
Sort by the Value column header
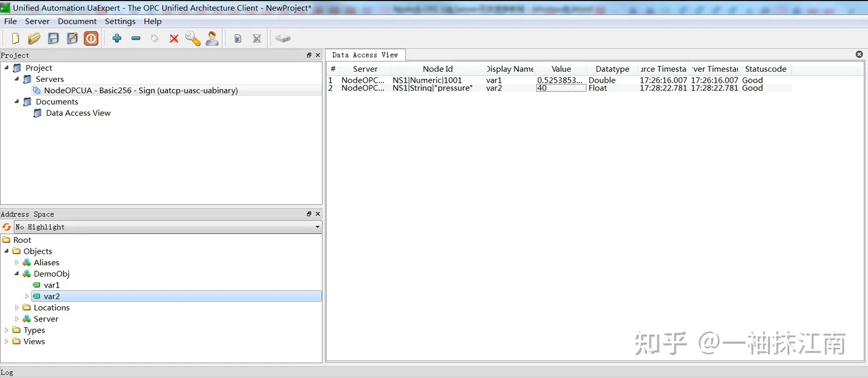coord(561,69)
